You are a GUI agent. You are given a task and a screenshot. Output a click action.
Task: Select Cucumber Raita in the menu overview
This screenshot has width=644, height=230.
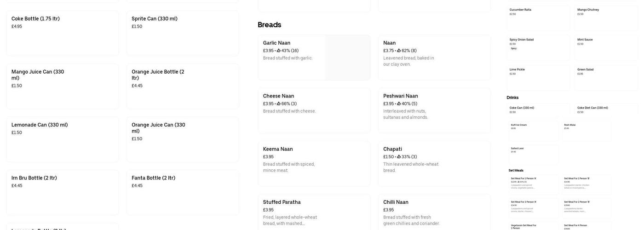coord(538,17)
